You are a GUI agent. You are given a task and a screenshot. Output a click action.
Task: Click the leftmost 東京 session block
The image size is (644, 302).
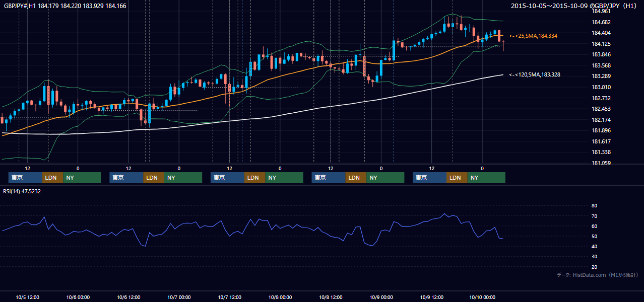point(25,178)
